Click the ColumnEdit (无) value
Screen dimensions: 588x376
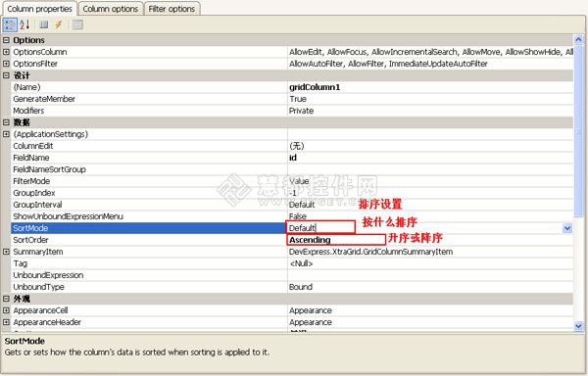click(x=297, y=146)
